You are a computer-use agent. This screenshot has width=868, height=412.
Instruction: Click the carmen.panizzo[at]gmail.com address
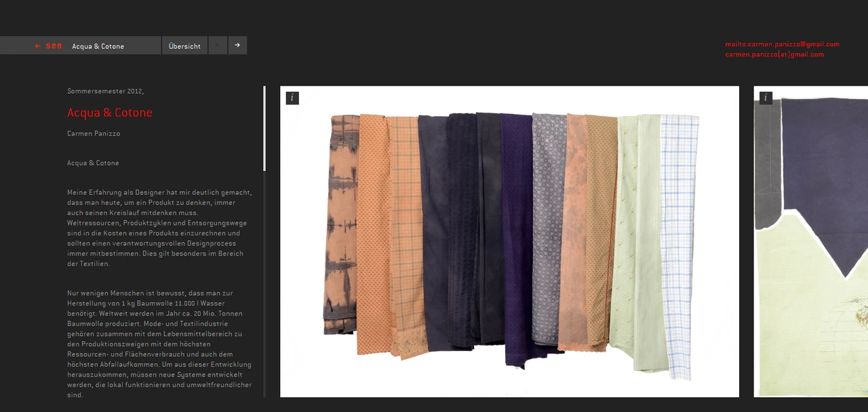click(774, 54)
